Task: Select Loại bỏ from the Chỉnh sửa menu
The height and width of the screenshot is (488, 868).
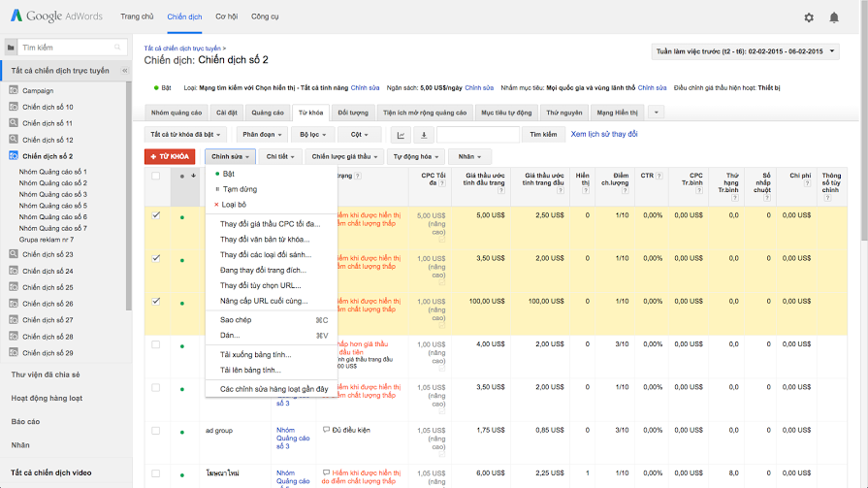Action: (x=234, y=205)
